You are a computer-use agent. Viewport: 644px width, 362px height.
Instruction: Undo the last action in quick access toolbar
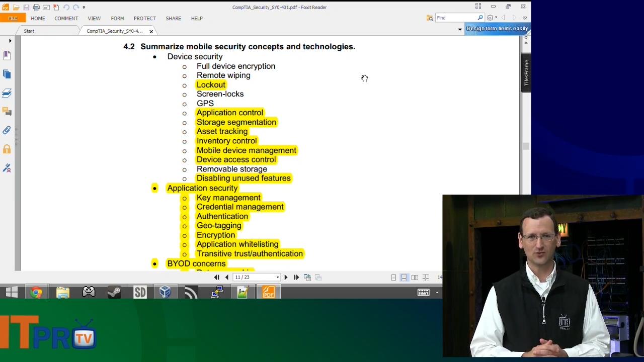coord(66,7)
